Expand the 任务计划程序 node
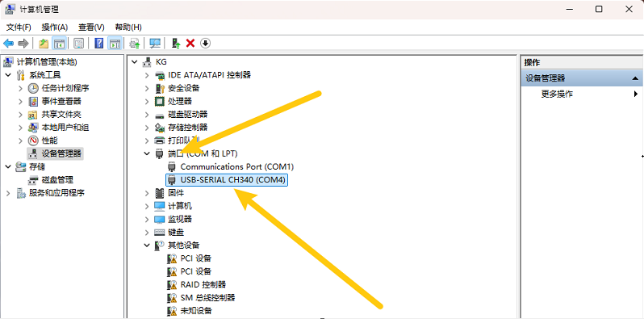 20,88
